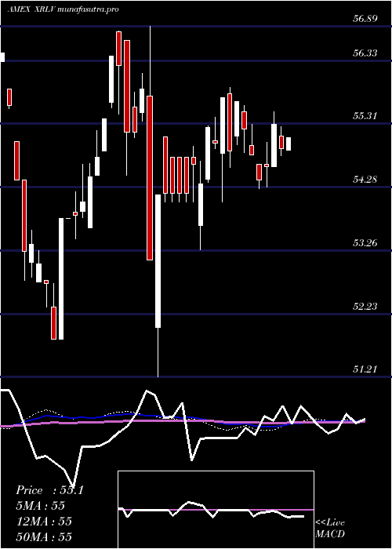Select the 51.21 price level label

[x=365, y=369]
